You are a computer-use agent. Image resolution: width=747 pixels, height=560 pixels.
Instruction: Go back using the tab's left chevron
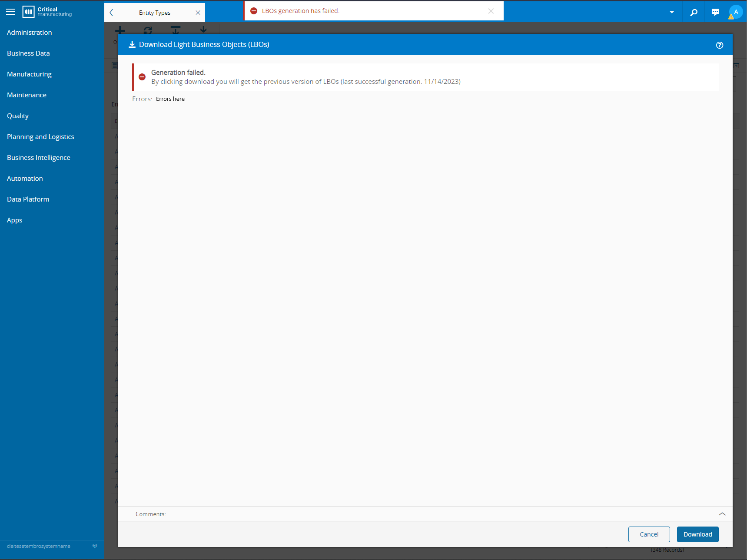(112, 13)
